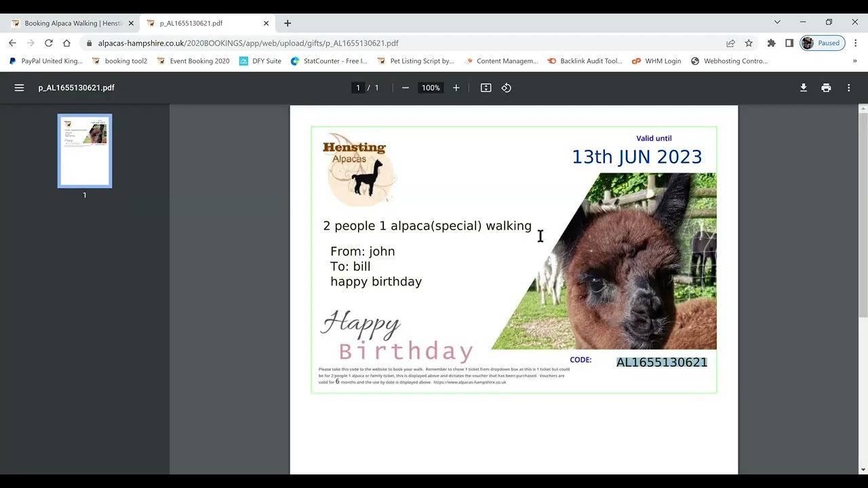Viewport: 868px width, 488px height.
Task: Click the vertical scrollbar of the PDF
Action: [863, 213]
